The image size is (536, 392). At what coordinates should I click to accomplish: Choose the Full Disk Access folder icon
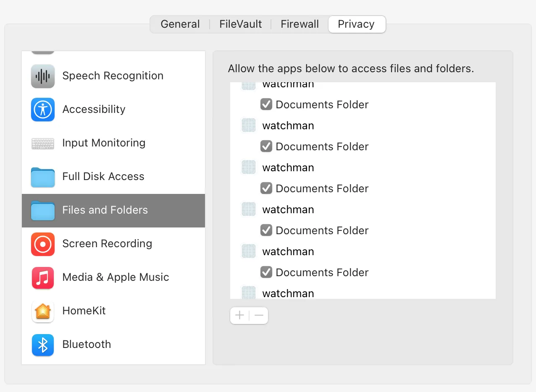[x=43, y=177]
